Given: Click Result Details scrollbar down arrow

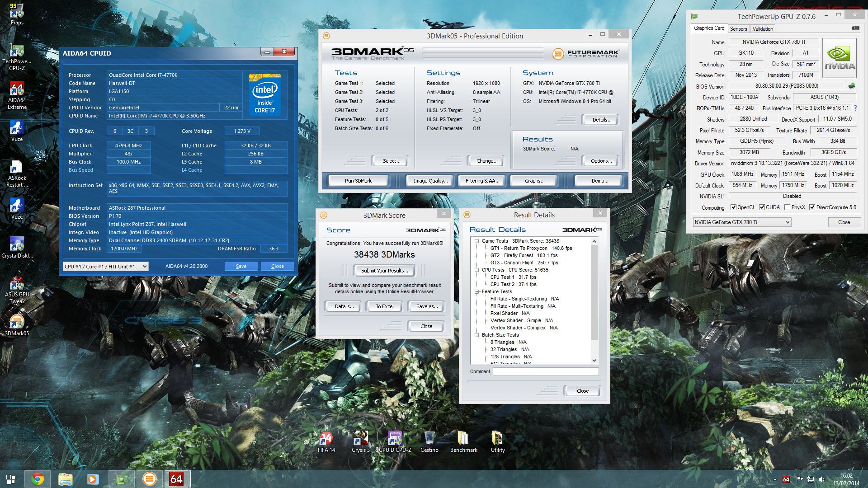Looking at the screenshot, I should 594,360.
